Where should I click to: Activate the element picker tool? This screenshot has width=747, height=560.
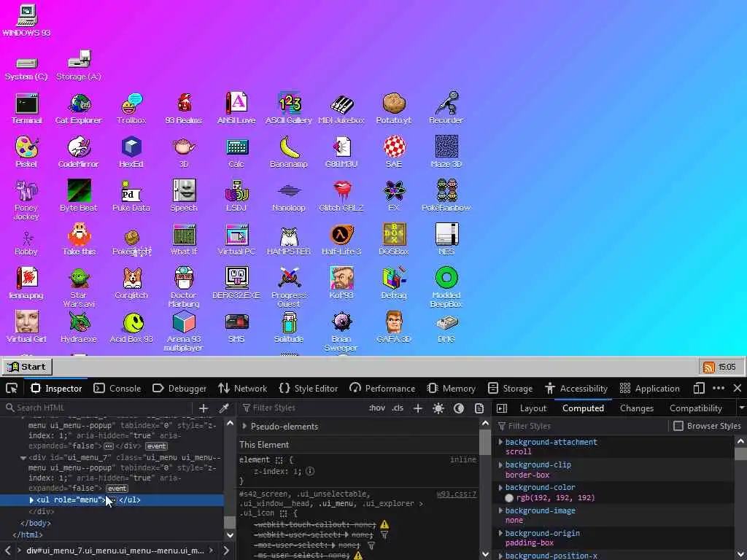12,389
